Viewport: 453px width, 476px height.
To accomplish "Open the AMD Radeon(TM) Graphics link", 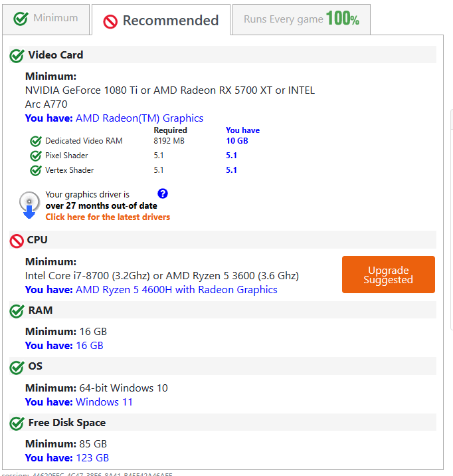I will (139, 118).
